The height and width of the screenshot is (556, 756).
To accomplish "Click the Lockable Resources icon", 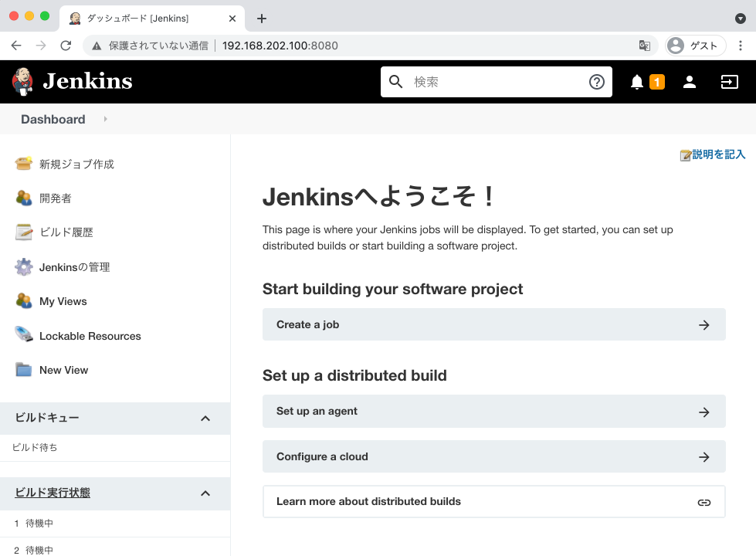I will pyautogui.click(x=24, y=335).
